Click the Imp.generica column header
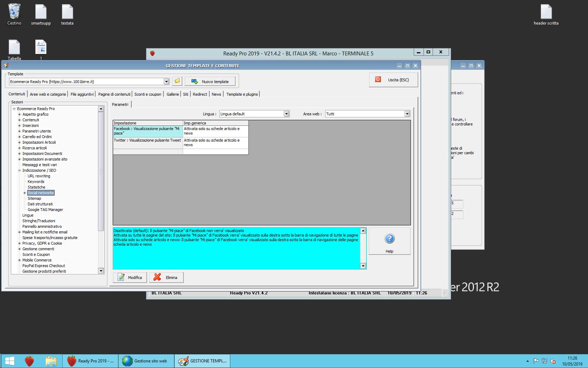588x368 pixels. tap(216, 123)
